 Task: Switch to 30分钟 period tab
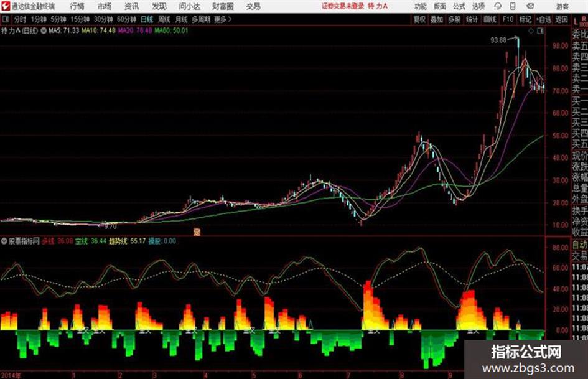pos(103,19)
